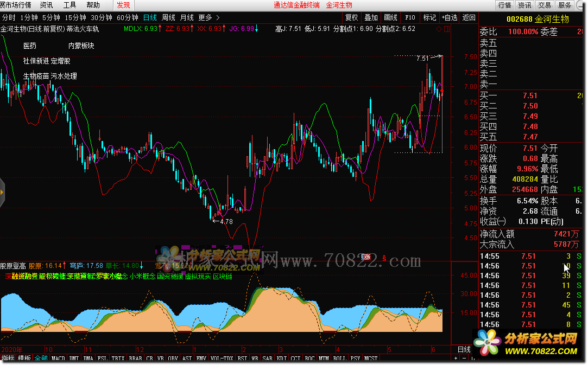
Task: Select the 全部 bottom tab
Action: (41, 358)
